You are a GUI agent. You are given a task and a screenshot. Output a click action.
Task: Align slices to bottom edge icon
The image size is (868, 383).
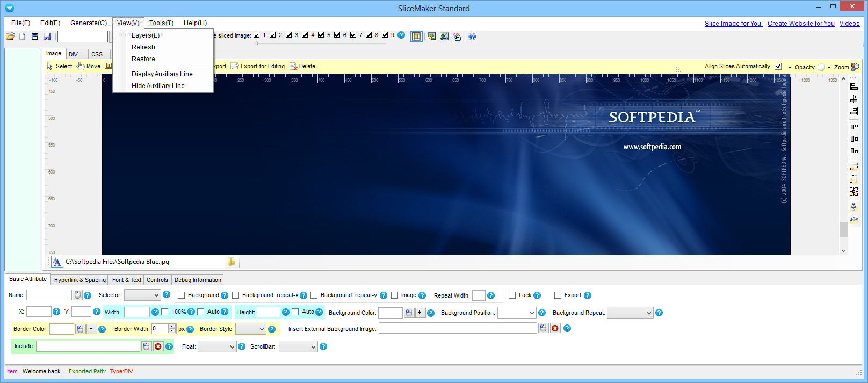click(x=854, y=151)
